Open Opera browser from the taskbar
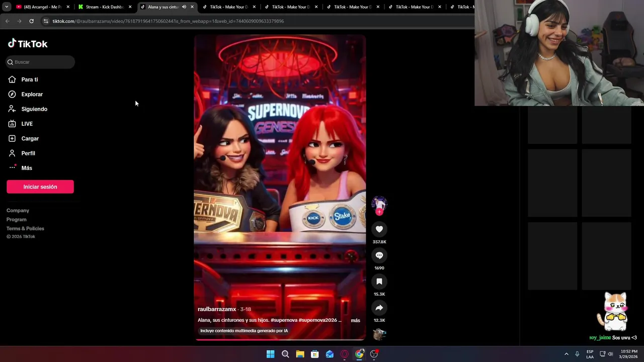The height and width of the screenshot is (362, 644). [x=344, y=354]
